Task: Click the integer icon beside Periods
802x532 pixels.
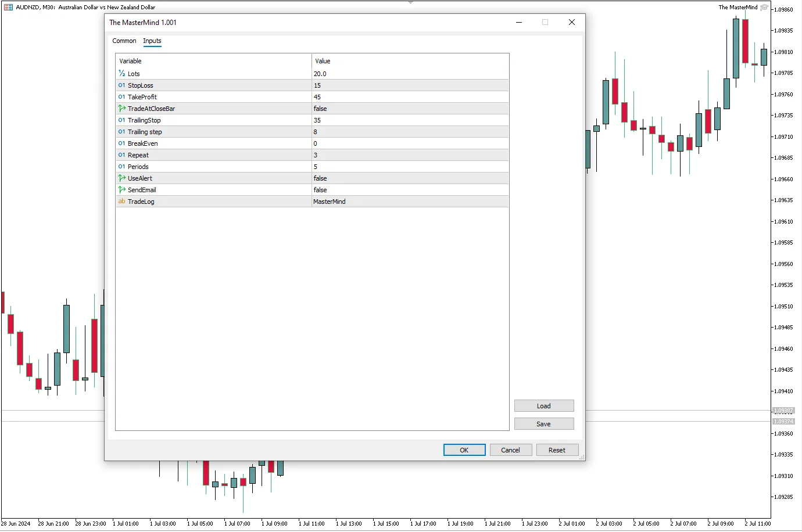Action: (x=122, y=167)
